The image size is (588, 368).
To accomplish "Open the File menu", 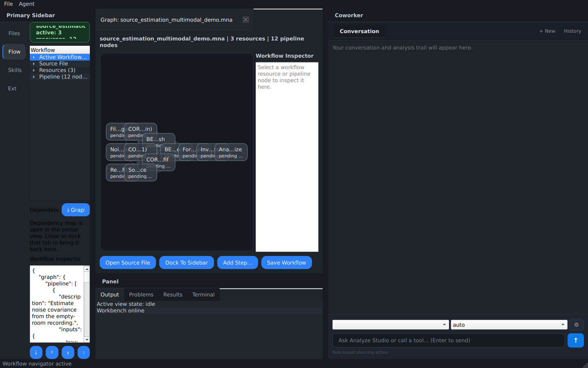I will [9, 4].
